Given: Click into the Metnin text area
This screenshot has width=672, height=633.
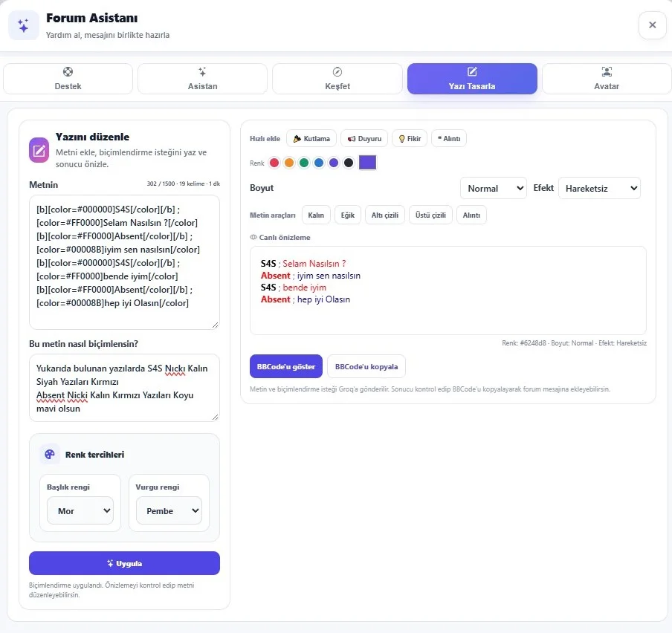Looking at the screenshot, I should pyautogui.click(x=124, y=262).
